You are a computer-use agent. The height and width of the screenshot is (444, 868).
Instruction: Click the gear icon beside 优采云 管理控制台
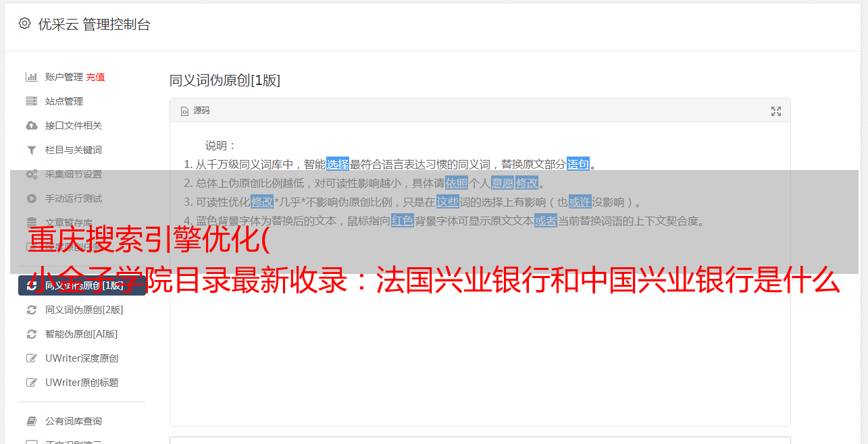click(24, 24)
